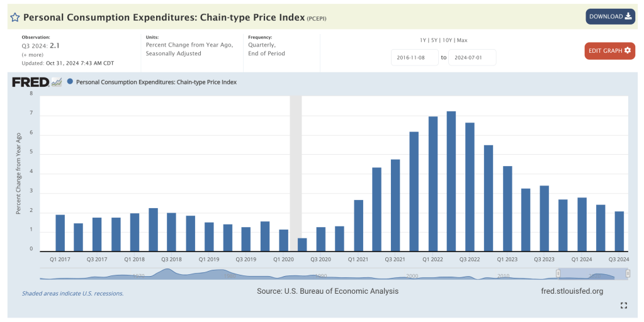Show the Max time range
Screen dimensions: 644x322
tap(462, 40)
